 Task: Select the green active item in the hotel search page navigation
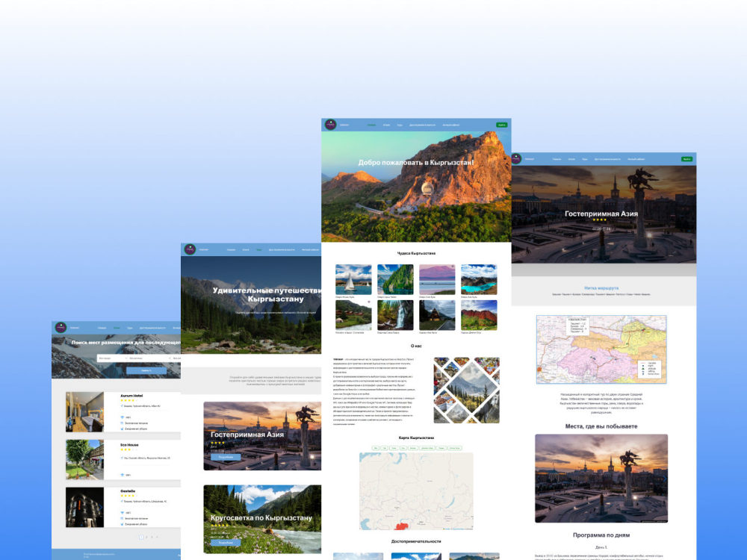coord(117,328)
